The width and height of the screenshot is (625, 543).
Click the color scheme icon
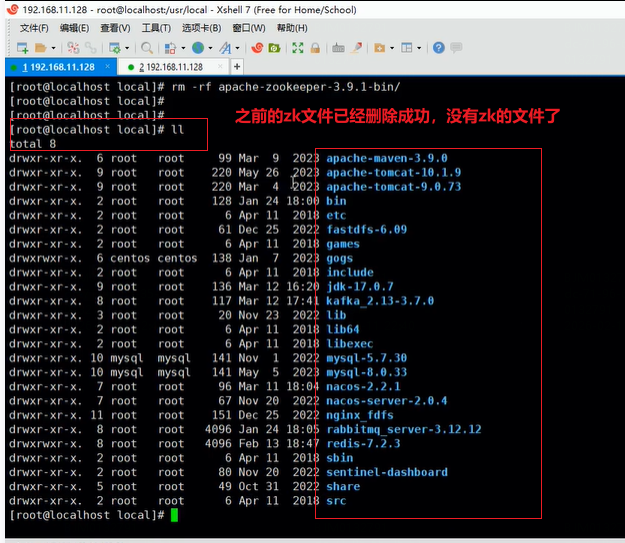click(x=171, y=48)
